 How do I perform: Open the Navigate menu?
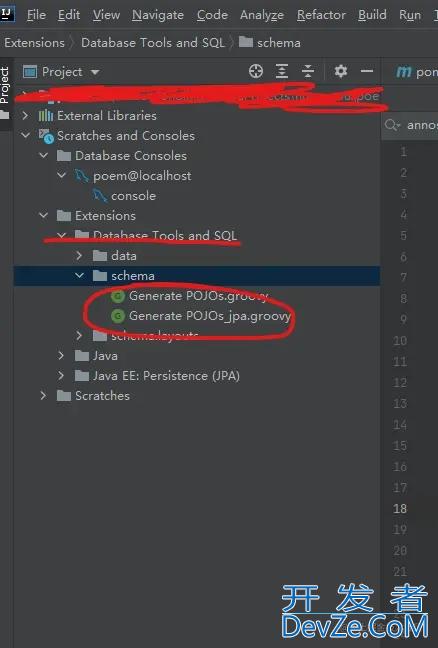tap(158, 15)
